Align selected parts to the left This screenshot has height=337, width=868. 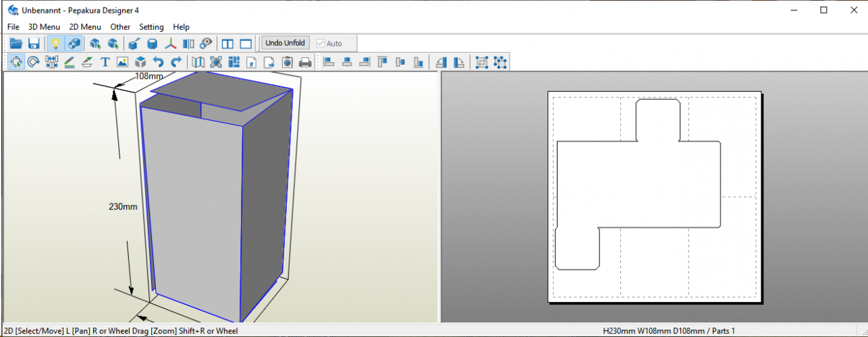click(x=329, y=62)
